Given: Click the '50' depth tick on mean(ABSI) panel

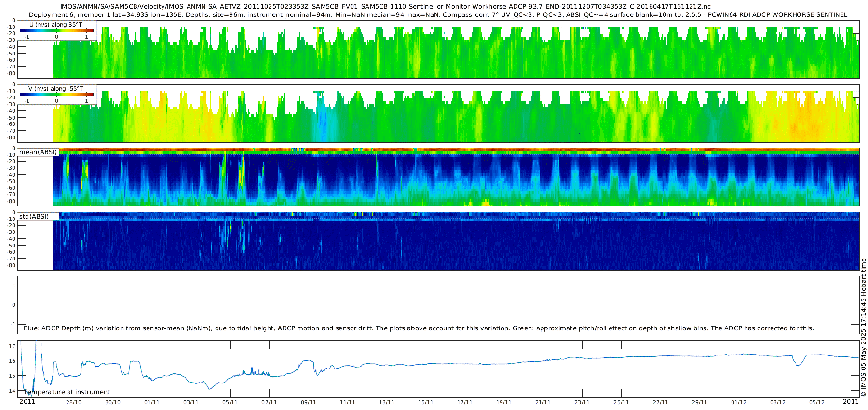Looking at the screenshot, I should [x=12, y=181].
